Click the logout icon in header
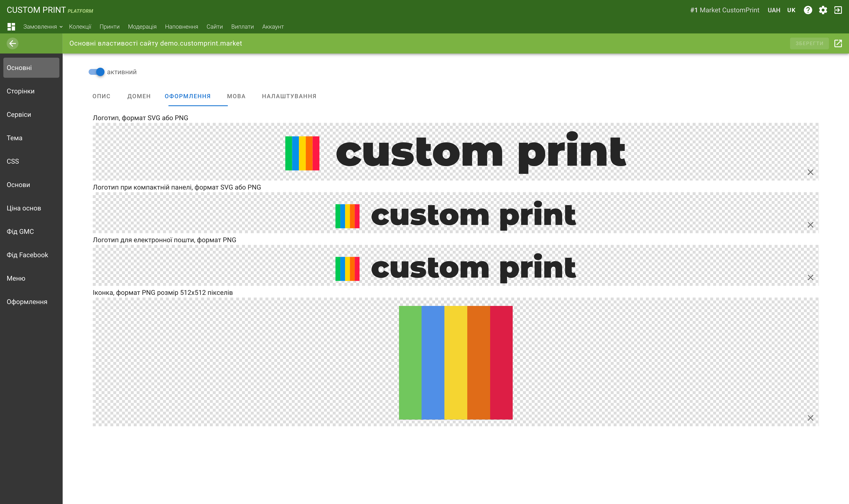 click(838, 10)
